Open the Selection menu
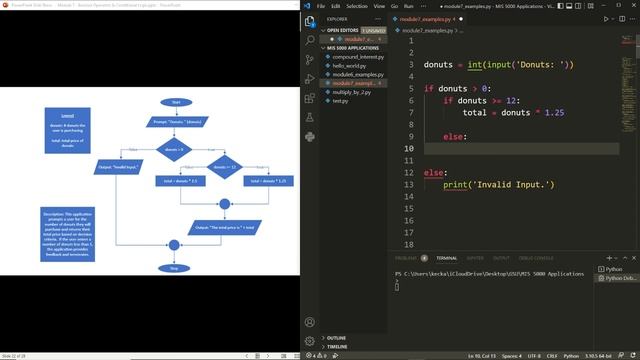The height and width of the screenshot is (360, 640). [x=357, y=6]
